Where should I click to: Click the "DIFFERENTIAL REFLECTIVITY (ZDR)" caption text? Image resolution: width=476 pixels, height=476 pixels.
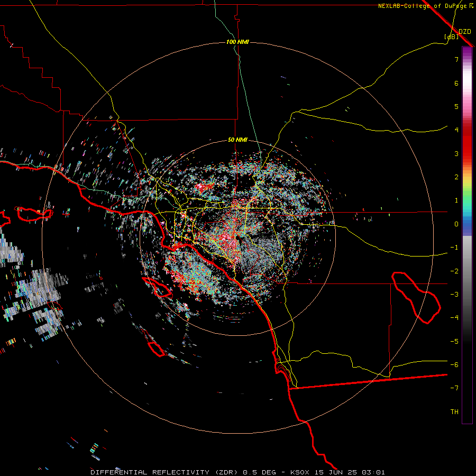(x=166, y=472)
